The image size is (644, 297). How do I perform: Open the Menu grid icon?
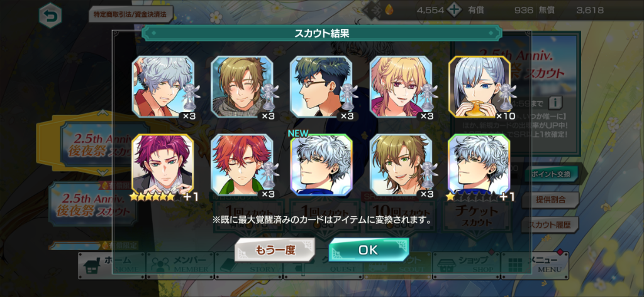click(x=514, y=266)
